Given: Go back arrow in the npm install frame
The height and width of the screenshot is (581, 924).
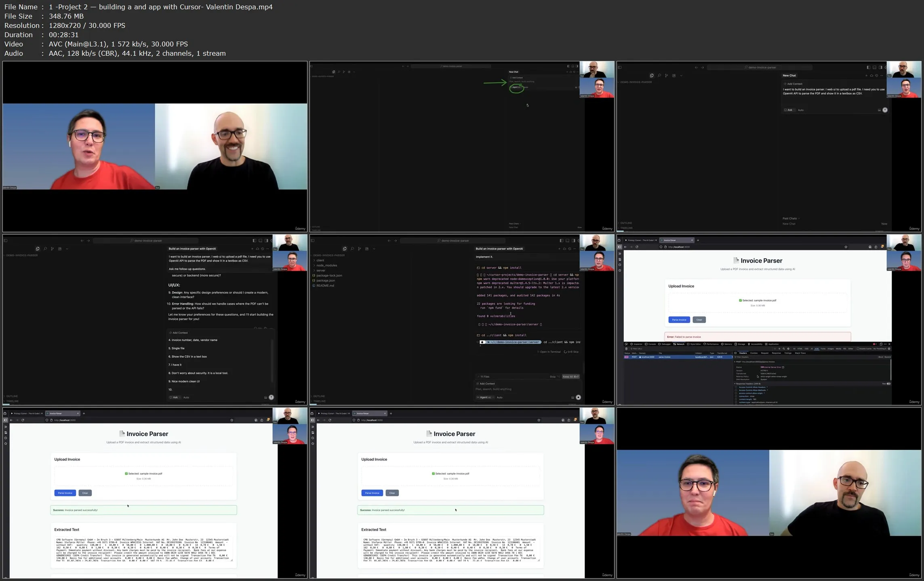Looking at the screenshot, I should click(x=389, y=241).
